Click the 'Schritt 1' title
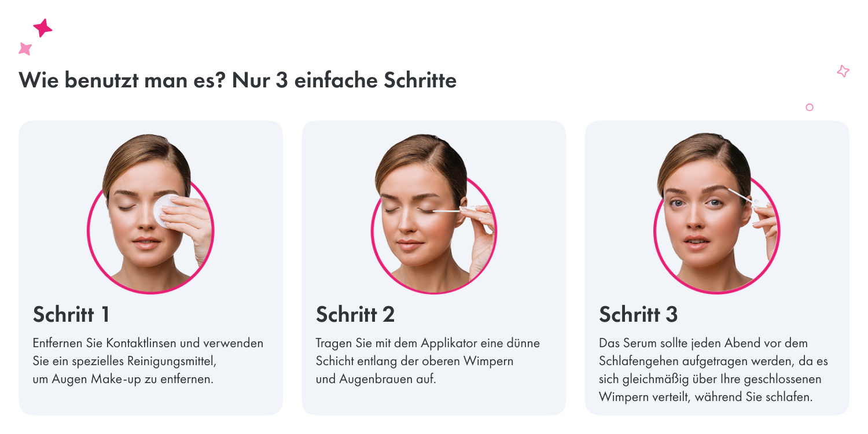 click(71, 314)
